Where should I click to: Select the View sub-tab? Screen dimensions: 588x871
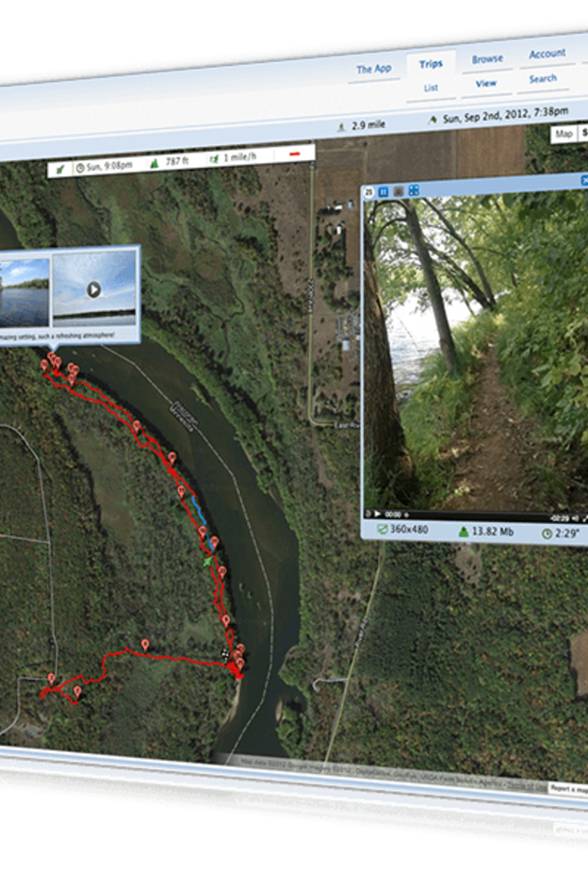486,84
